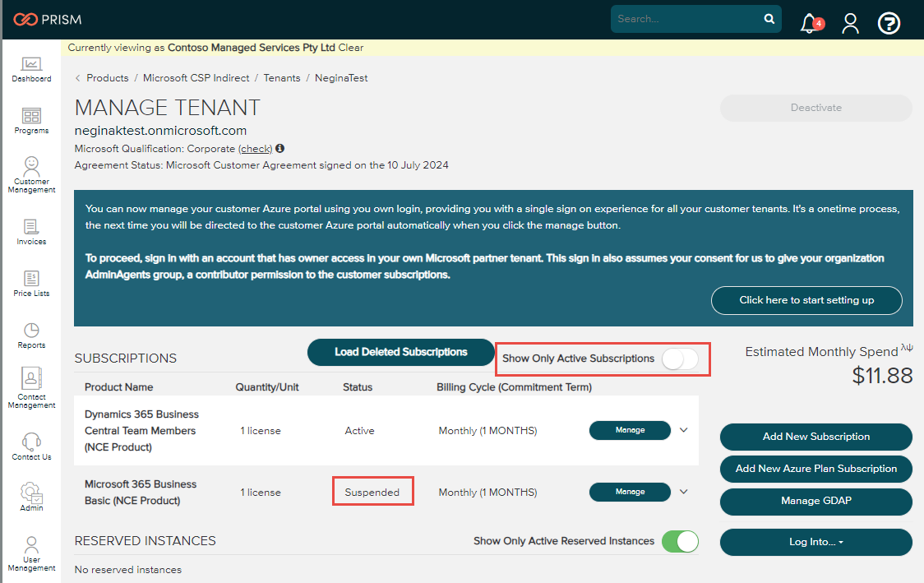This screenshot has width=924, height=583.
Task: Open Contact Management in sidebar
Action: point(31,388)
